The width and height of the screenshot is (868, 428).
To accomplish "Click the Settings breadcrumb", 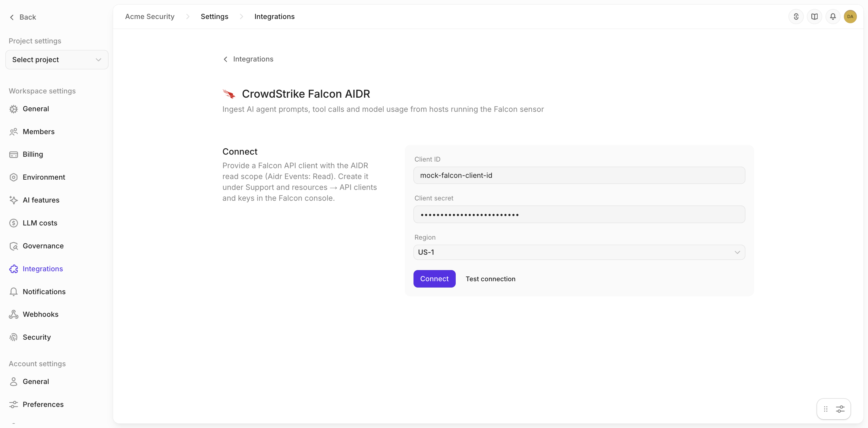I will [214, 17].
